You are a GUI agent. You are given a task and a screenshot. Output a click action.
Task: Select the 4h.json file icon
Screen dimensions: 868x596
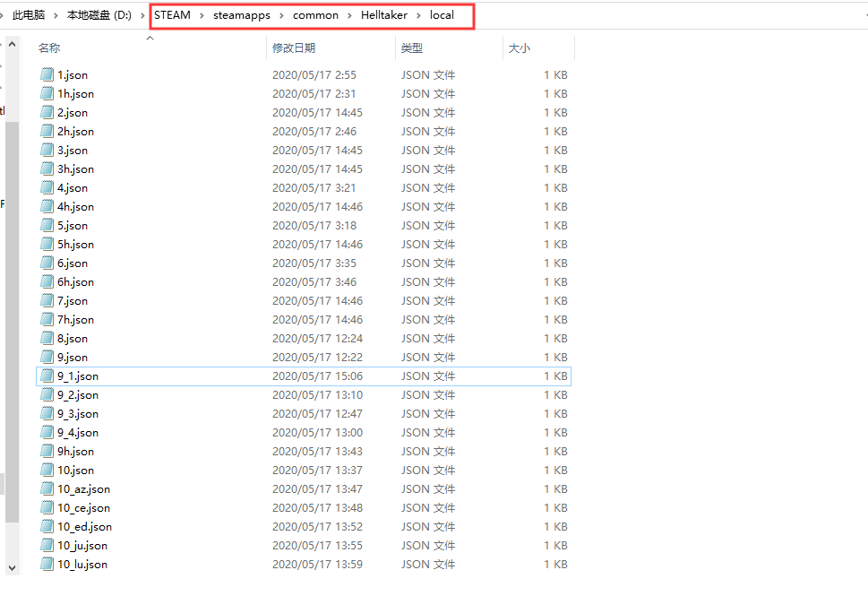(47, 207)
